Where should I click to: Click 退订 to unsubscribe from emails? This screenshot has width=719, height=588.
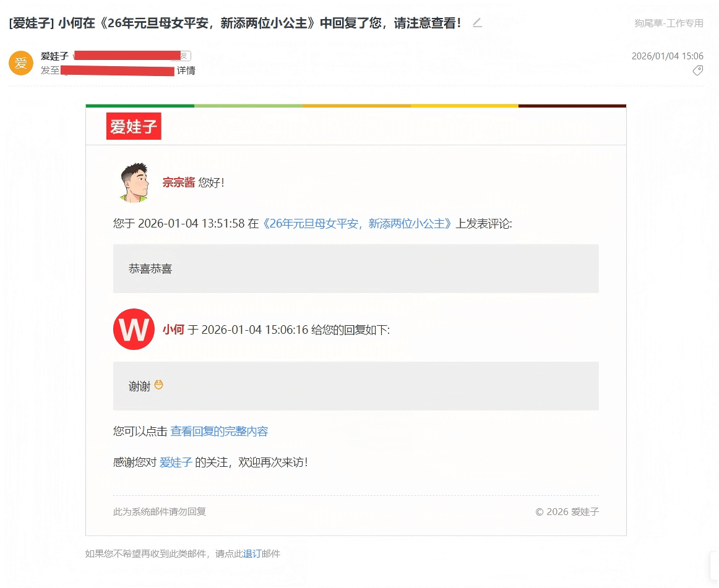(252, 554)
